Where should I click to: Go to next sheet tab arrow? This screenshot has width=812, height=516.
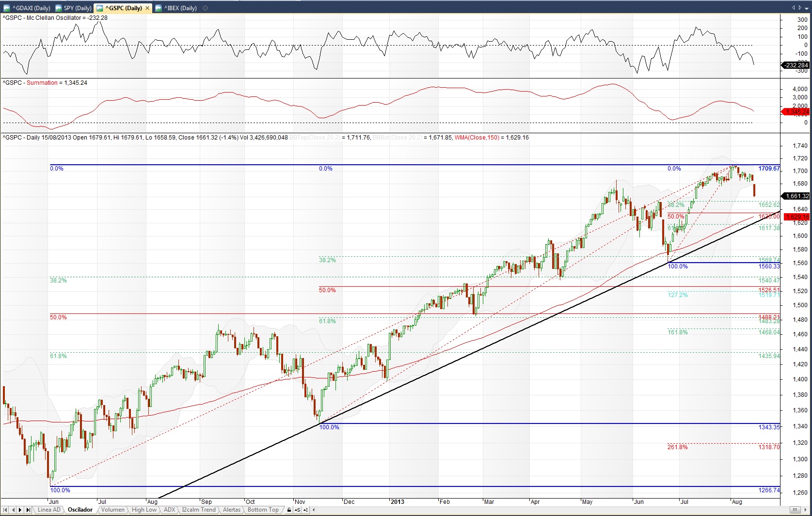tap(20, 510)
